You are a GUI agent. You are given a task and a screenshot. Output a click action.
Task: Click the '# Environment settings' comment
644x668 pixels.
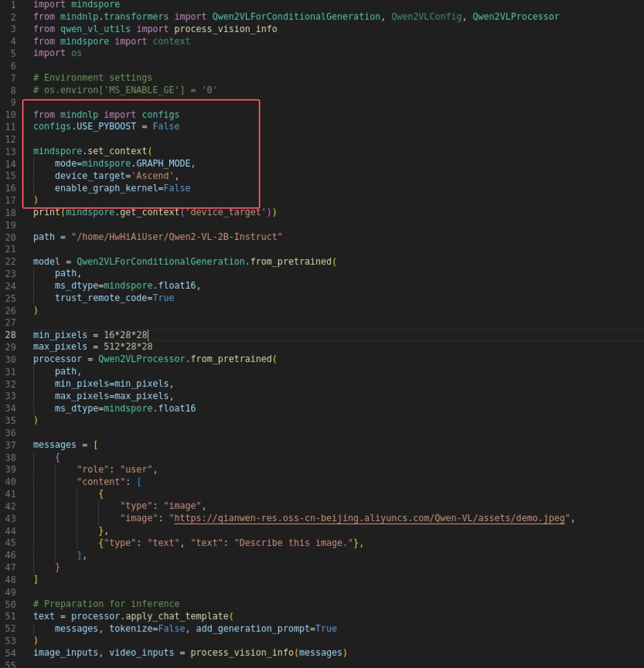(x=92, y=78)
